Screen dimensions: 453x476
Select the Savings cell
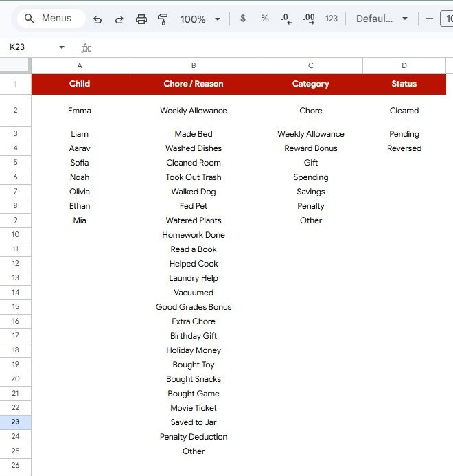(x=311, y=192)
